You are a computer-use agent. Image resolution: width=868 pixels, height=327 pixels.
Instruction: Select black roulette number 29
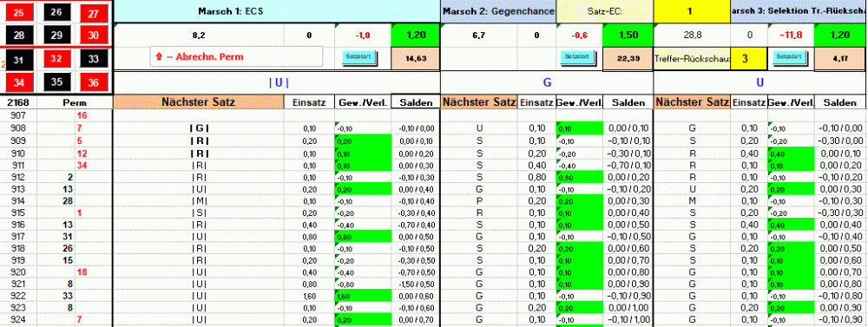coord(56,35)
